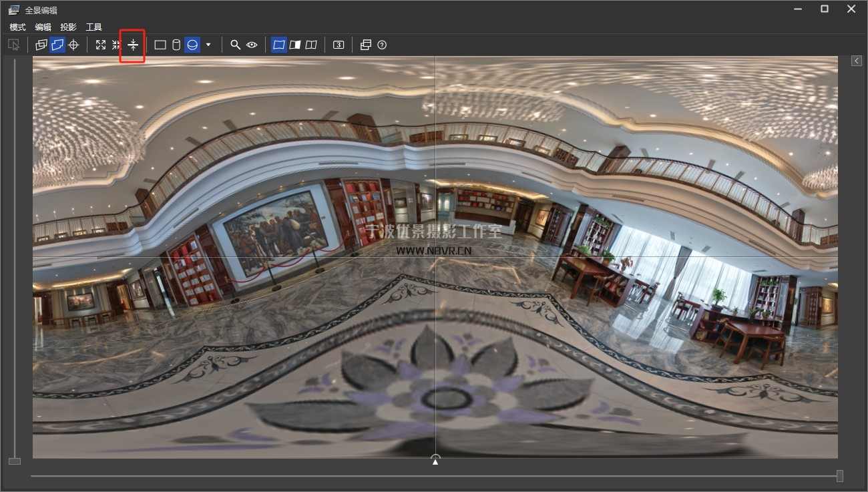
Task: Click the edit individual images icon
Action: click(41, 45)
